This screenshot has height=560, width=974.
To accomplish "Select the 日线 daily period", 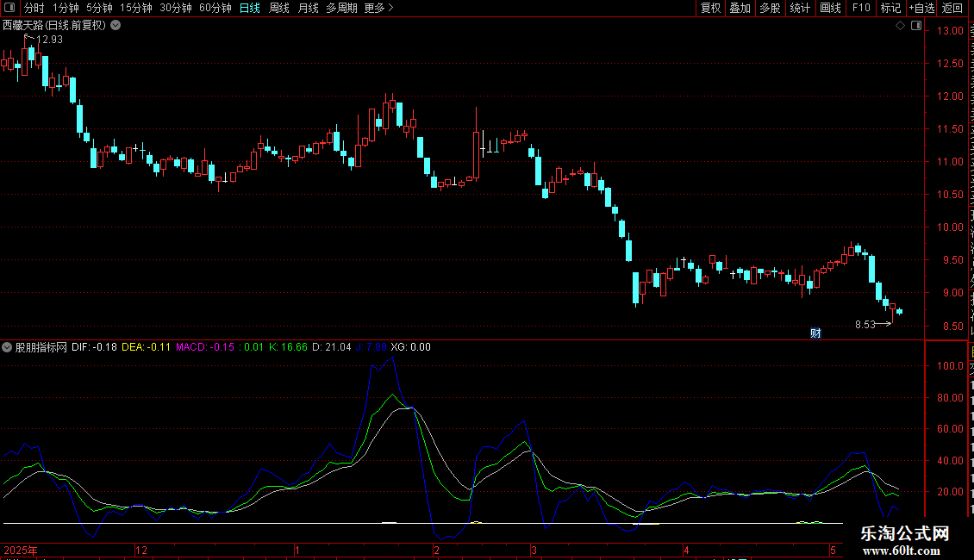I will click(250, 8).
